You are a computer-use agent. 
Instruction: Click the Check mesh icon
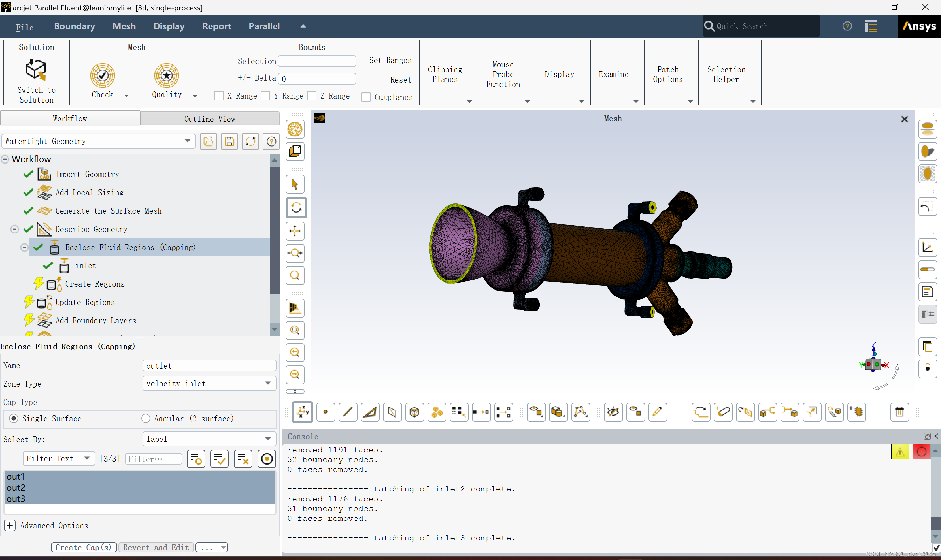point(102,75)
